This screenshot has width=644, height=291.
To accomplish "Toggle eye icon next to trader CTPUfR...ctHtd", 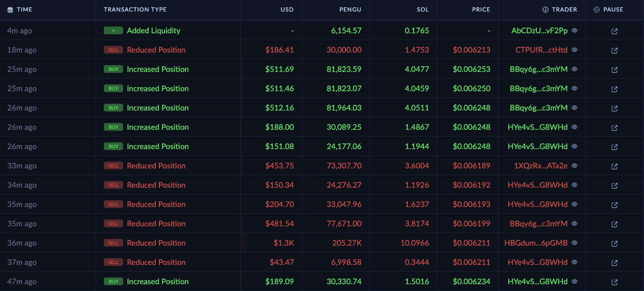I will tap(574, 50).
